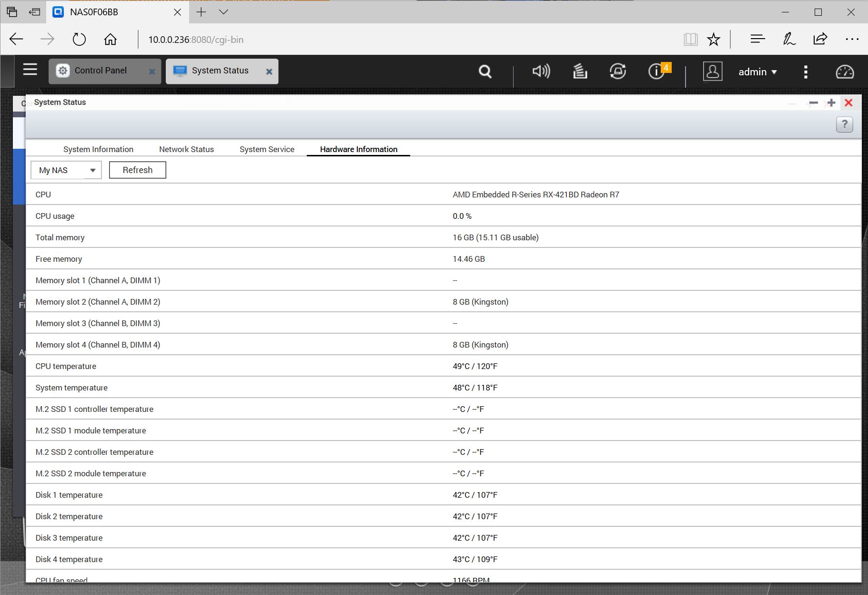
Task: Click the help question mark button
Action: point(845,124)
